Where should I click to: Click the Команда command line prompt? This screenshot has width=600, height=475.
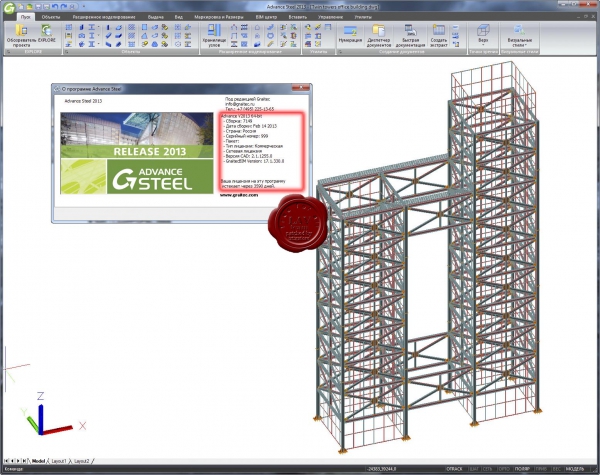coord(13,469)
